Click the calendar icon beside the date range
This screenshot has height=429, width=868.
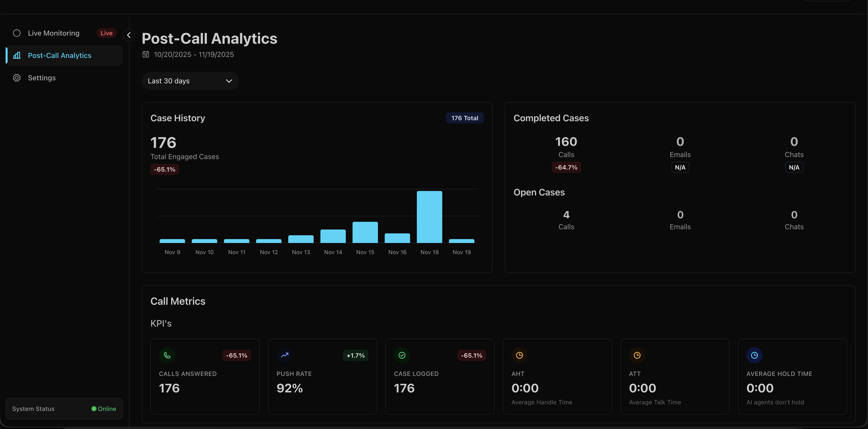click(x=146, y=54)
